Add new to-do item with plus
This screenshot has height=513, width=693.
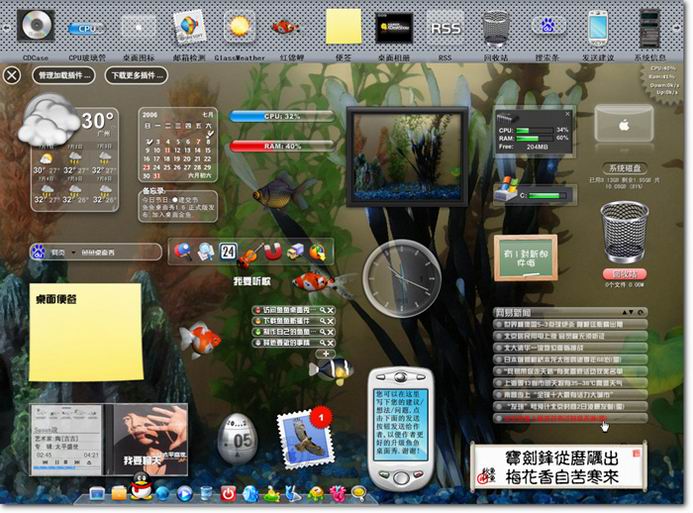pyautogui.click(x=326, y=353)
